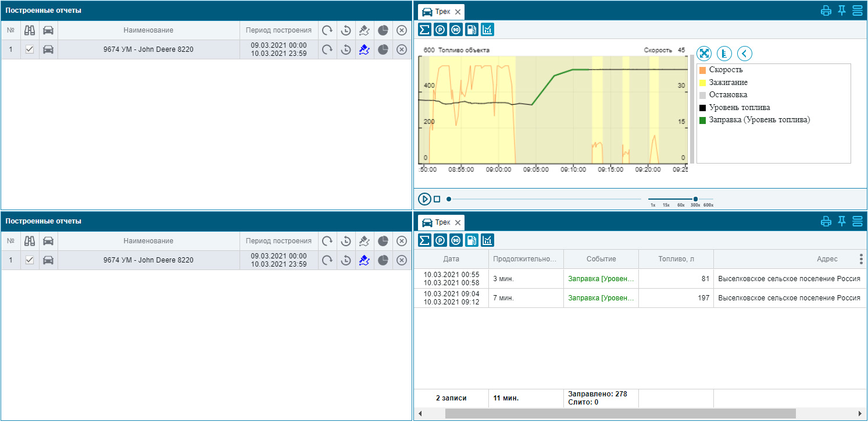Rebuild John Deere report with new period, lower panel
The height and width of the screenshot is (422, 868).
[346, 260]
